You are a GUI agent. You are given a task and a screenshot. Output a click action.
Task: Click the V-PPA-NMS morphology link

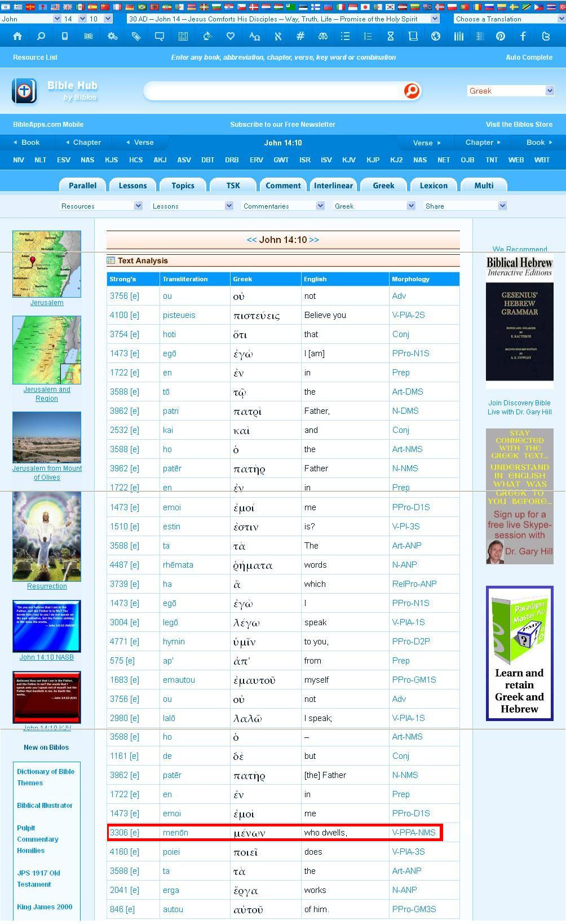tap(414, 833)
